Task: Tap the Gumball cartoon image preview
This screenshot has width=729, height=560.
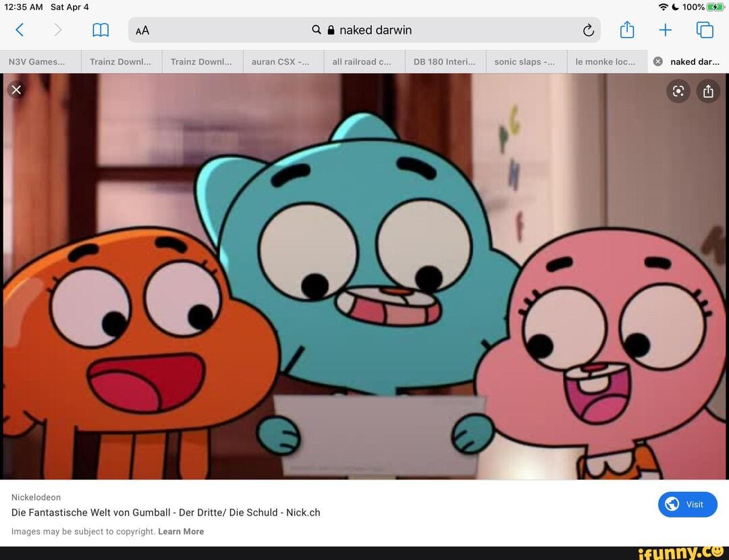Action: point(364,277)
